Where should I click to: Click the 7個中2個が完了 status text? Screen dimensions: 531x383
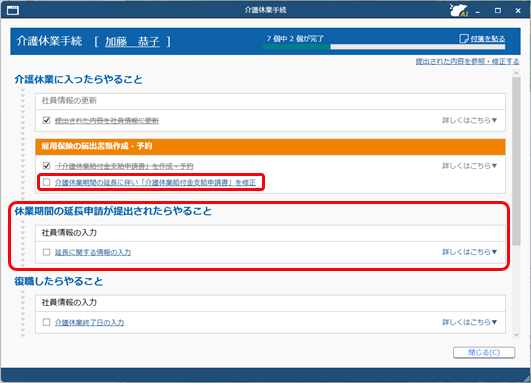[295, 39]
